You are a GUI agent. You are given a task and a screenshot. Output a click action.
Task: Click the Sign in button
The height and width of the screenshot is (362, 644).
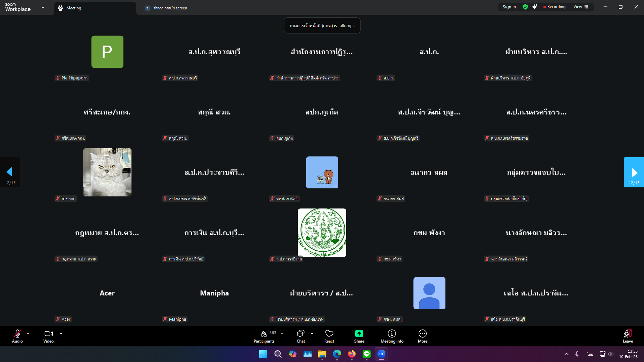509,7
